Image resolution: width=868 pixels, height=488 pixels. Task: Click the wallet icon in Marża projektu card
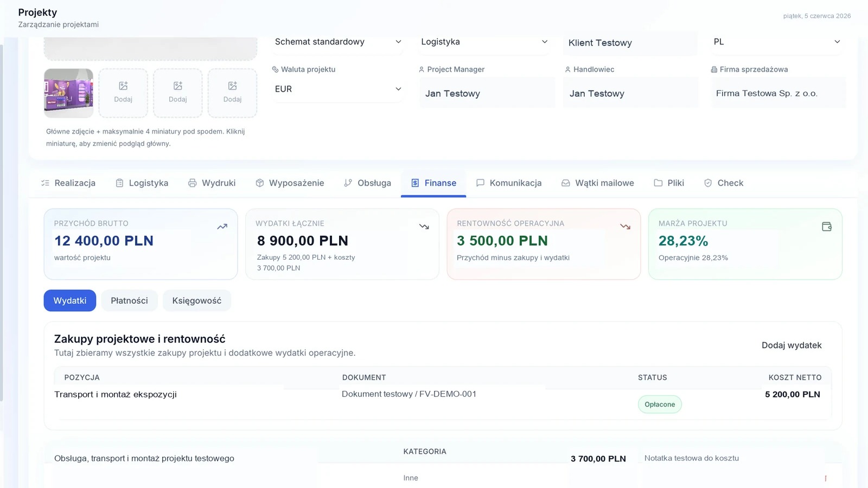(827, 227)
